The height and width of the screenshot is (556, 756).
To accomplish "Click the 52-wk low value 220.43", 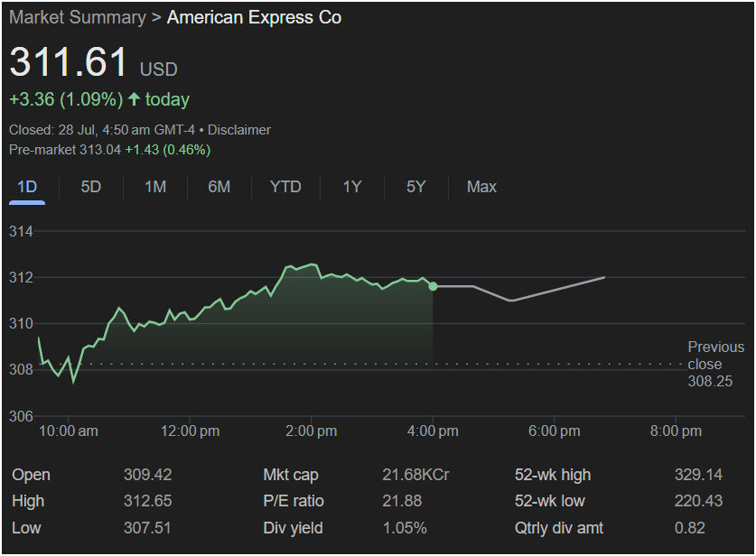I will (x=698, y=501).
